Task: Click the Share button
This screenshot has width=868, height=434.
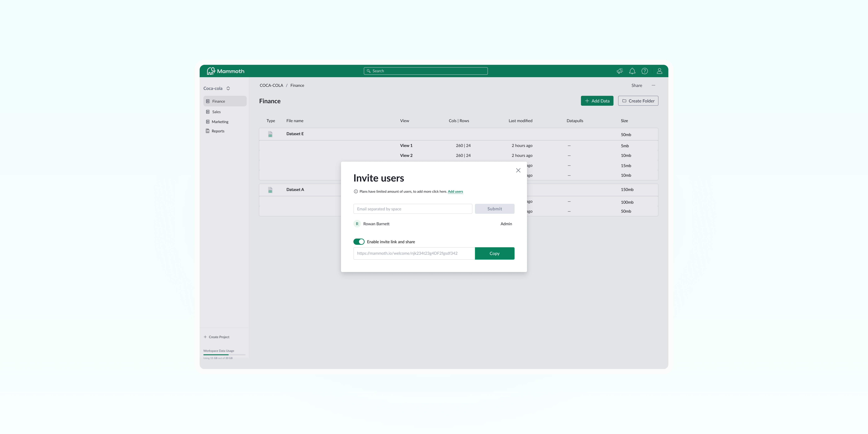Action: (637, 85)
